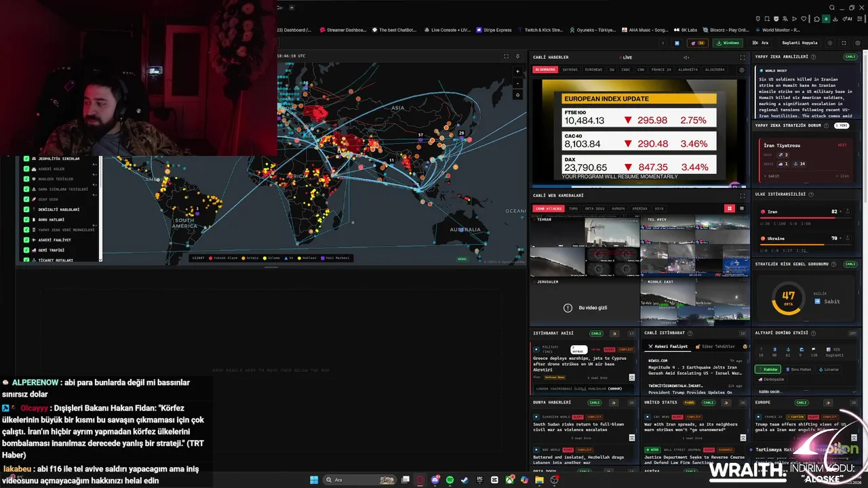Pin the map panel
The height and width of the screenshot is (488, 868).
(518, 56)
